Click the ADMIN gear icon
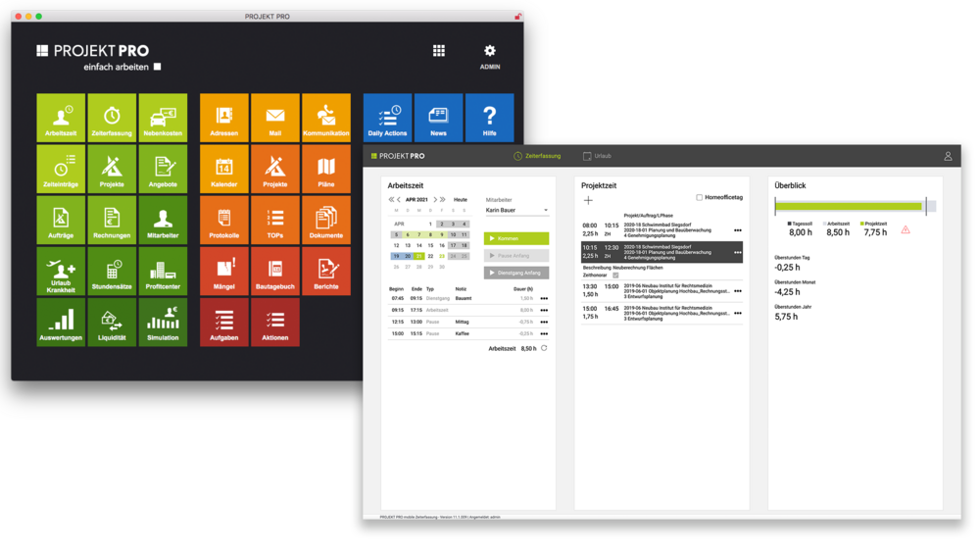 coord(490,52)
